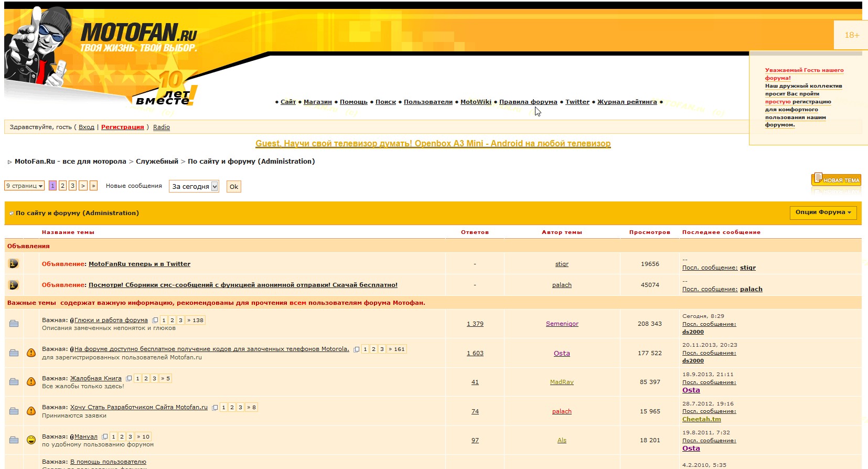Click the MotoFan.ru logo banner
This screenshot has height=469, width=868.
pyautogui.click(x=138, y=38)
